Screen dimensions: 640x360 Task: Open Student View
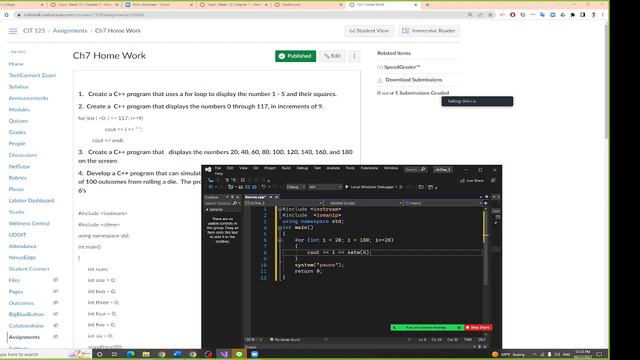369,31
